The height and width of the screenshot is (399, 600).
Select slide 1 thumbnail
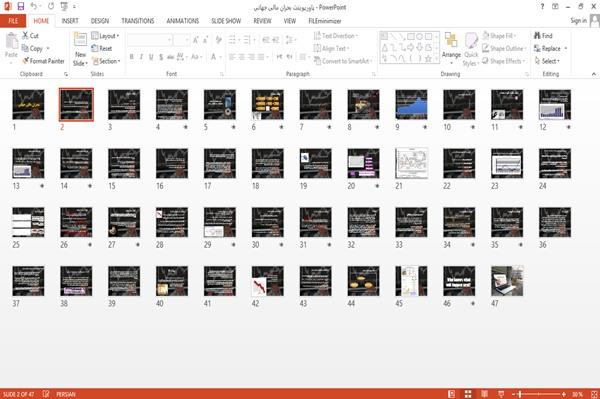28,104
